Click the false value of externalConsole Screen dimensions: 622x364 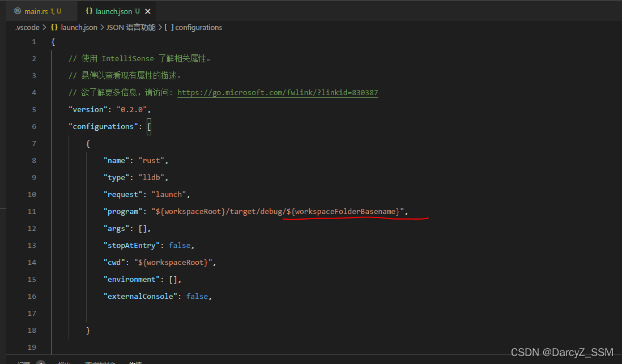197,297
